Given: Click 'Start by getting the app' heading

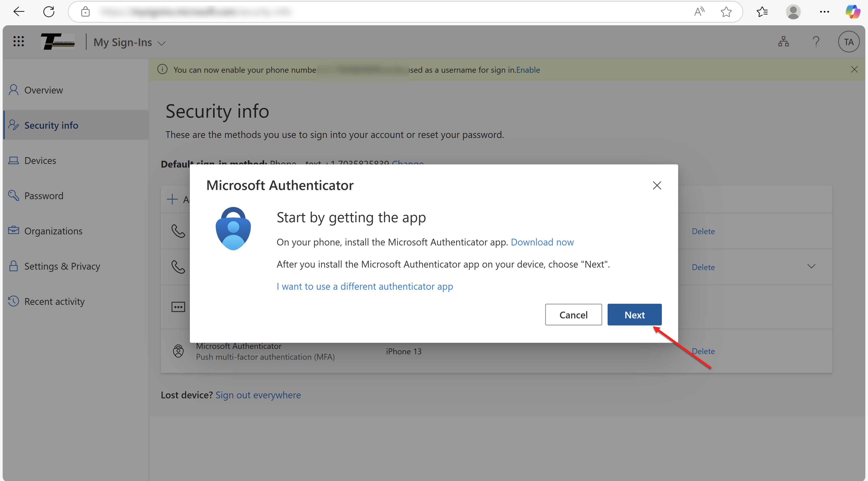Looking at the screenshot, I should (x=351, y=217).
